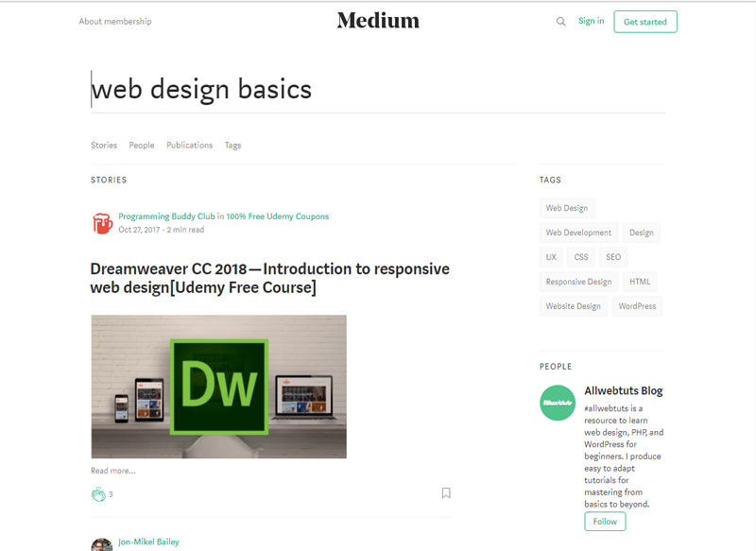Clap for the Dreamweaver story

coord(97,493)
